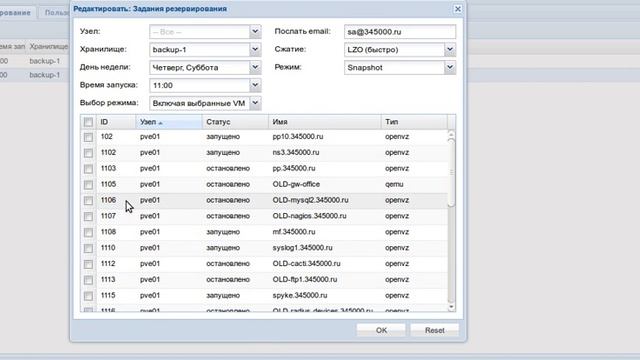Click the ID cell 1107
Image resolution: width=640 pixels, height=360 pixels.
108,216
